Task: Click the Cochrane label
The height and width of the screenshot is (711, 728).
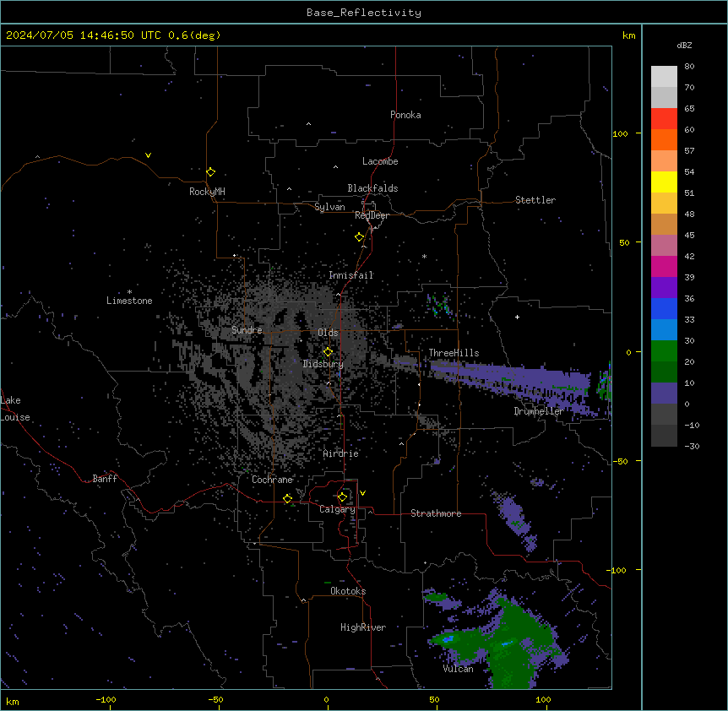Action: pos(272,480)
